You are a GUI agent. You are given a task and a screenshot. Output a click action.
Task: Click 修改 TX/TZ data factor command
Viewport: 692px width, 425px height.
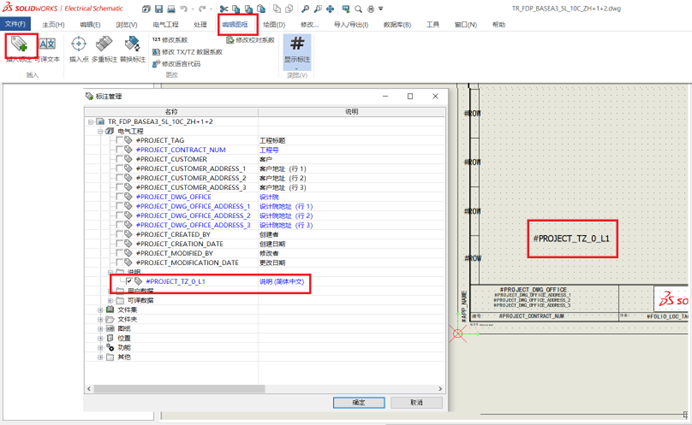[x=187, y=52]
